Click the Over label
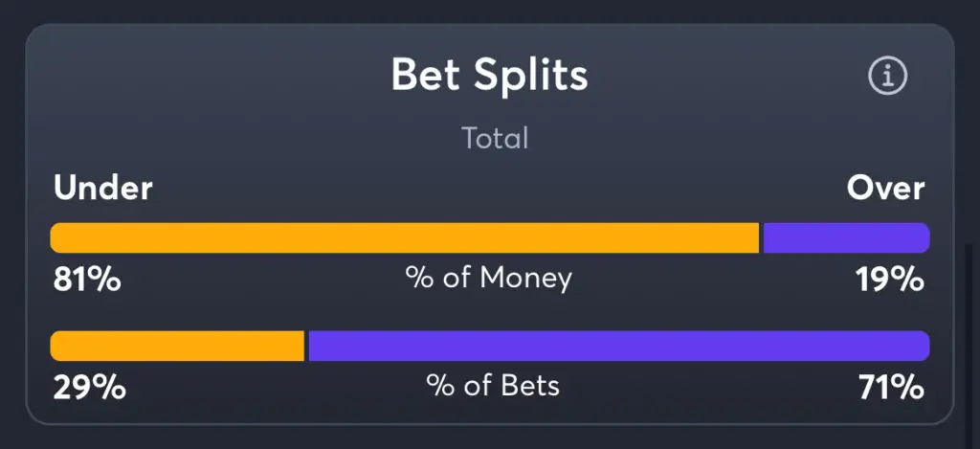This screenshot has height=449, width=980. pyautogui.click(x=885, y=189)
